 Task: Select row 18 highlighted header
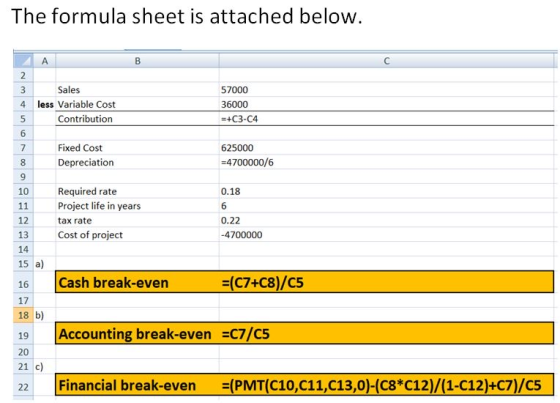23,315
